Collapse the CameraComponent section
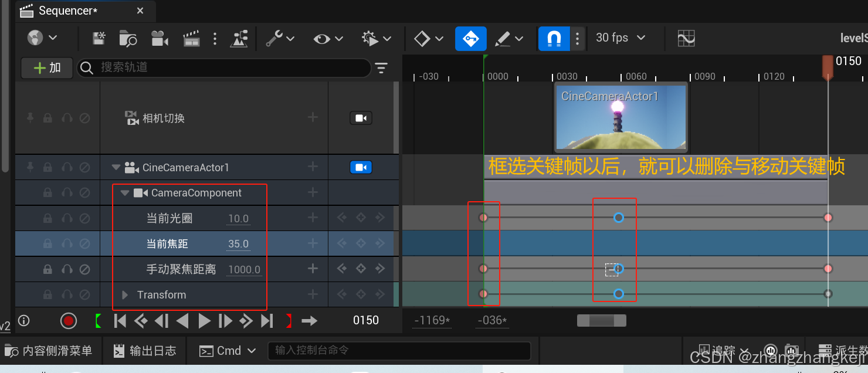The width and height of the screenshot is (868, 373). pos(124,192)
